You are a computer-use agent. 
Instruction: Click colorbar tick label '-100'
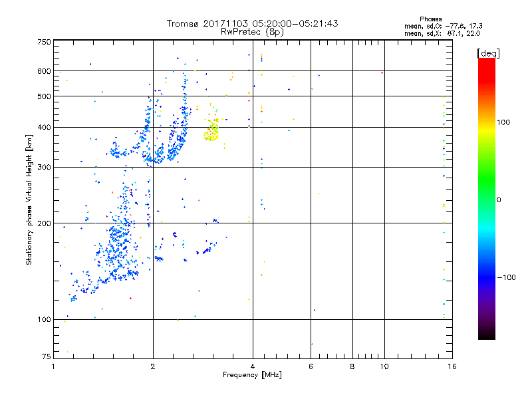[x=506, y=277]
